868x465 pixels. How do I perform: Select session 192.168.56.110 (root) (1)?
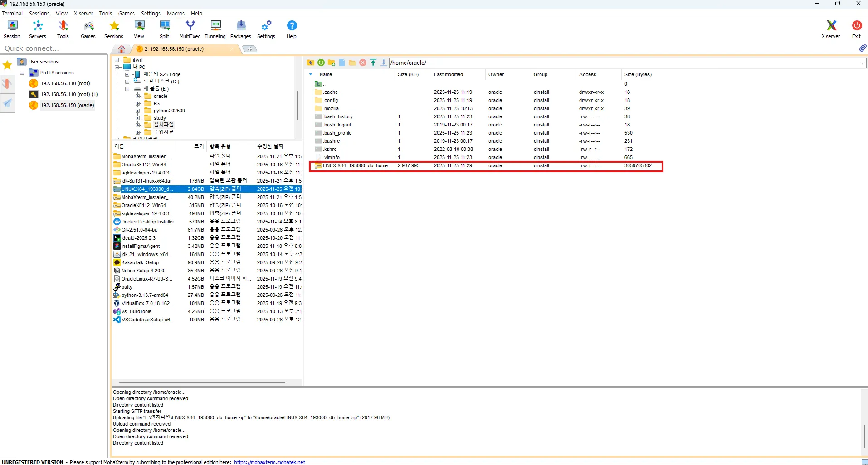coord(69,94)
